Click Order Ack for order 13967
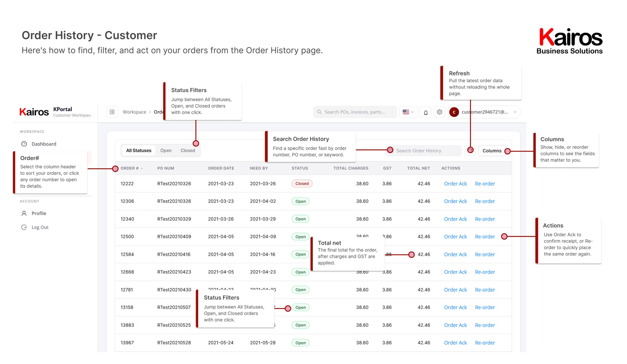Viewport: 627px width, 364px height. [455, 343]
